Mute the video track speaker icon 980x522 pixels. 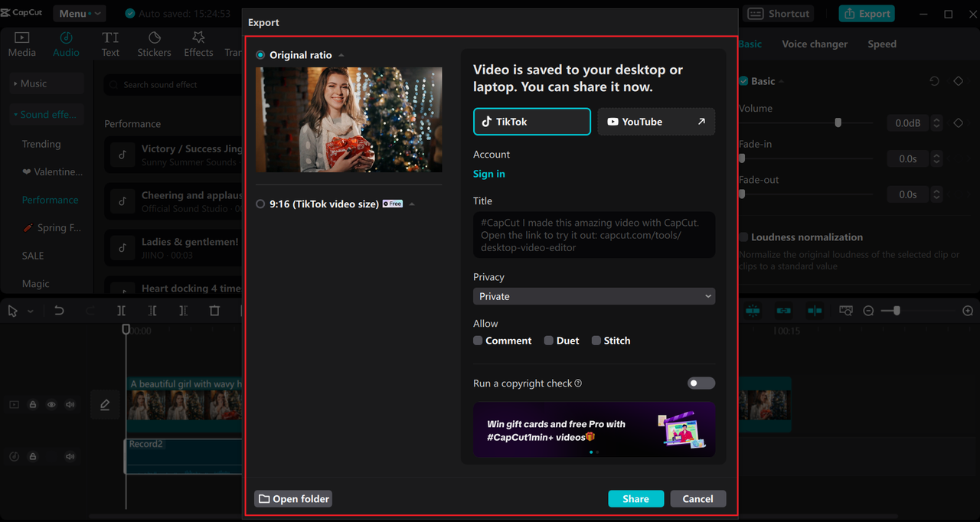[70, 404]
